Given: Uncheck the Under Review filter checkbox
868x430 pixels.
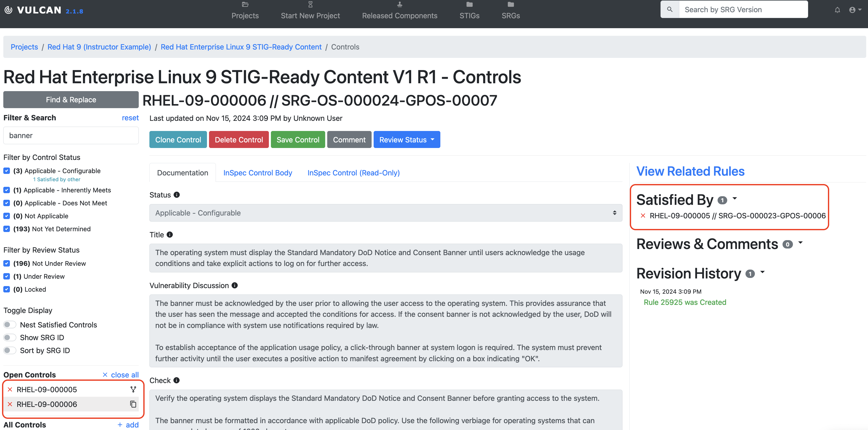Looking at the screenshot, I should (x=7, y=276).
